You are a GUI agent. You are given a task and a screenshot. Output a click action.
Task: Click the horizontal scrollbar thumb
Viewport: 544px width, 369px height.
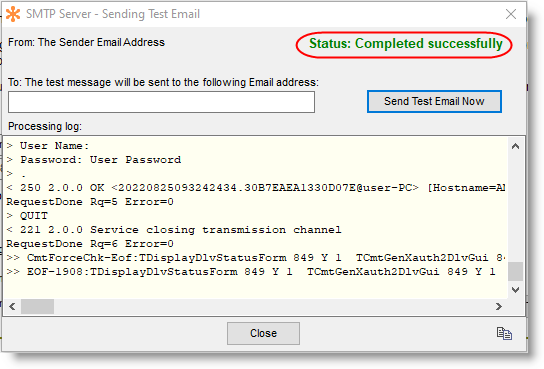[x=37, y=307]
